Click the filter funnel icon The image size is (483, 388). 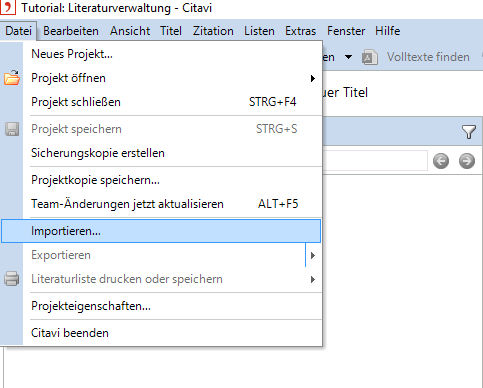click(x=469, y=132)
